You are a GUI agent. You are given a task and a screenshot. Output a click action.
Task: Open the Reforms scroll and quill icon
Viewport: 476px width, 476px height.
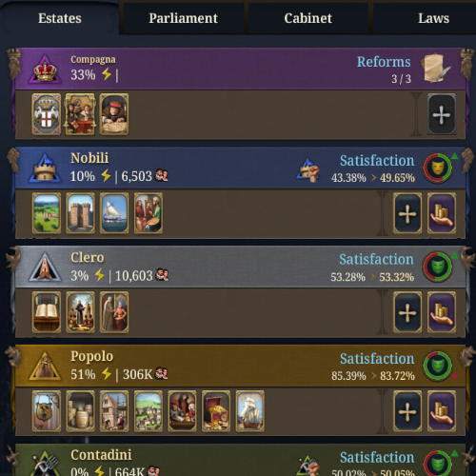[x=436, y=68]
